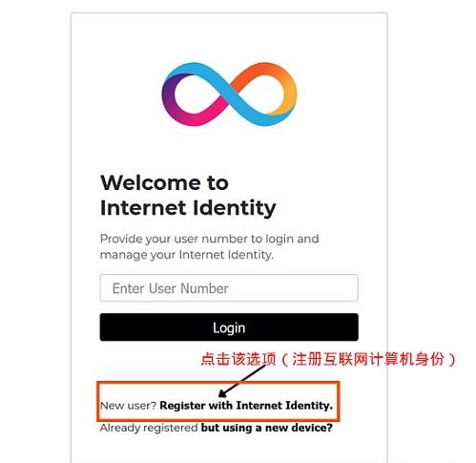Click the purple left loop of the logo
The image size is (476, 463).
click(169, 95)
